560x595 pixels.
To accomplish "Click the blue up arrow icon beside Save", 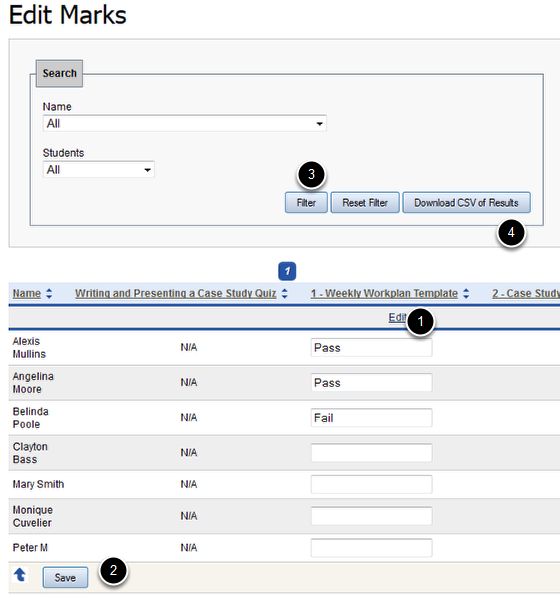I will [x=20, y=575].
